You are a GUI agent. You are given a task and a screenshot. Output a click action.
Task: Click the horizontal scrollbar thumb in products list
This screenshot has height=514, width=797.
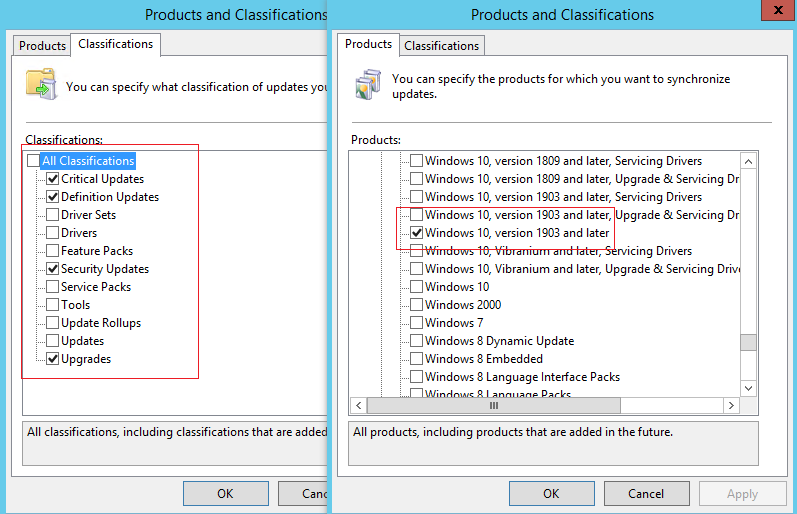click(x=494, y=405)
